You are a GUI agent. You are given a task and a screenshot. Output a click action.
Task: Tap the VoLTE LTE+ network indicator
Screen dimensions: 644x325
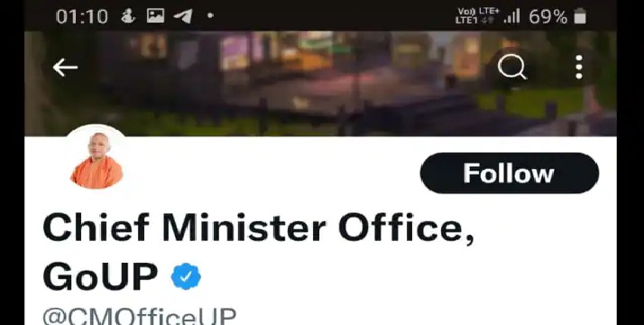478,12
